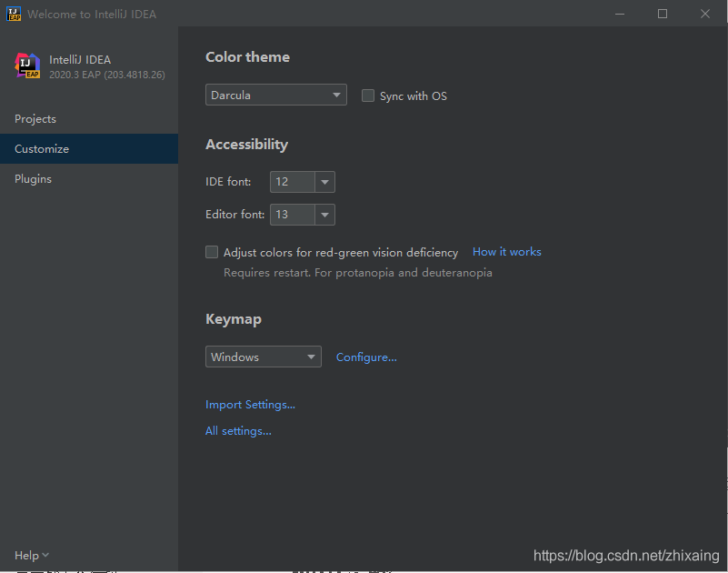728x573 pixels.
Task: Go to the Plugins tab
Action: [33, 179]
